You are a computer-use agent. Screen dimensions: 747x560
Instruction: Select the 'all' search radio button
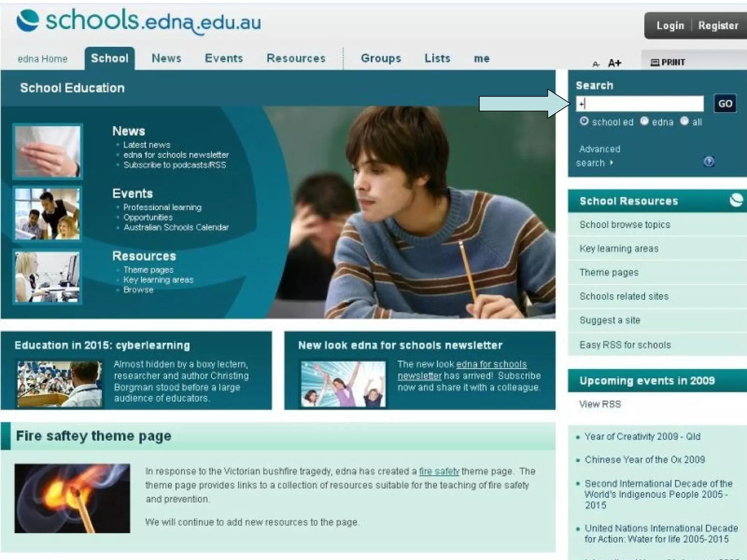684,121
